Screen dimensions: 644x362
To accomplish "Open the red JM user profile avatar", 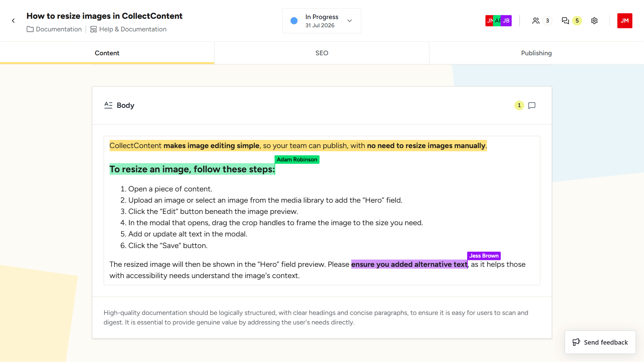I will (625, 21).
